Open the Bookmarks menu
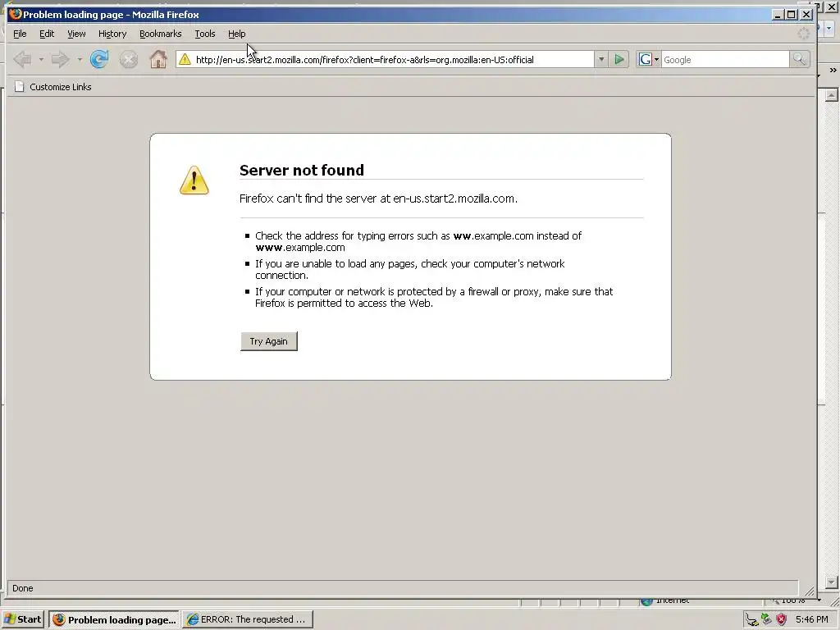The width and height of the screenshot is (840, 630). pos(160,34)
